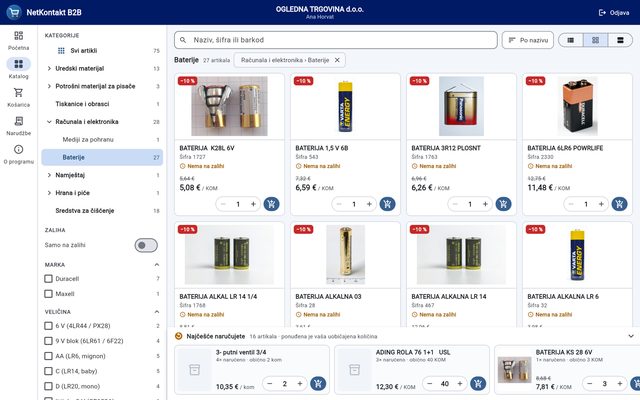This screenshot has width=640, height=400.
Task: Expand the Namještaj category chevron
Action: (x=49, y=175)
